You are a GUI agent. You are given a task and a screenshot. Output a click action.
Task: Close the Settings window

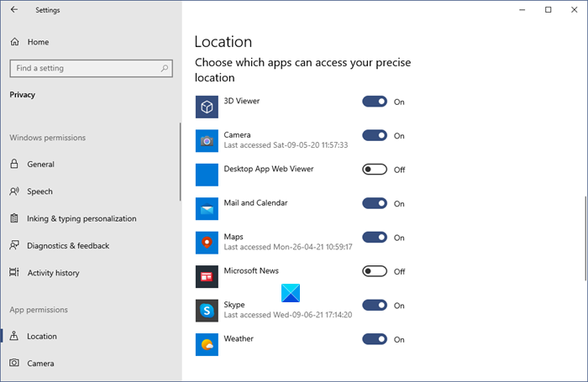574,10
